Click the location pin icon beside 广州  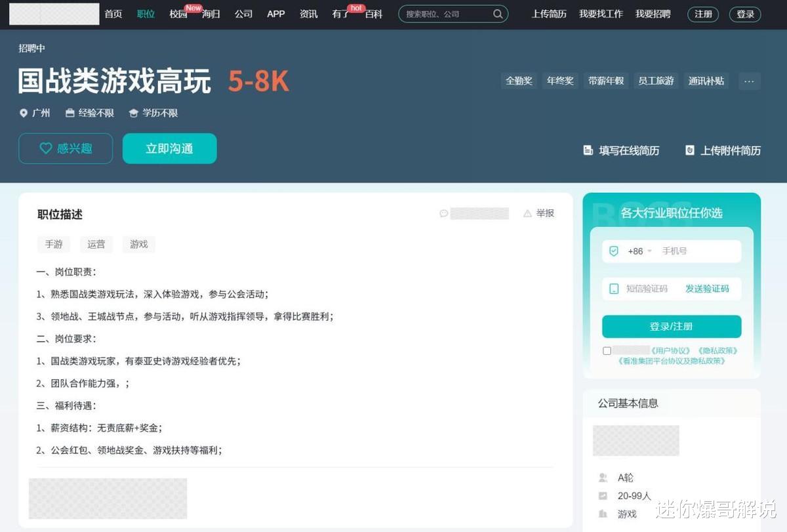click(x=24, y=113)
